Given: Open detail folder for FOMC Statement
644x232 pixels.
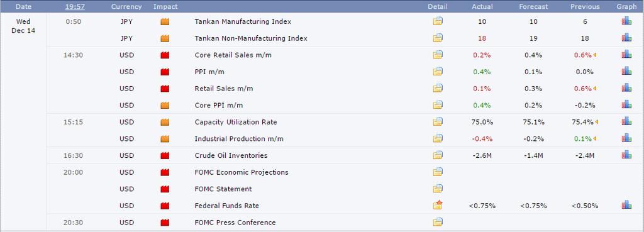Looking at the screenshot, I should 438,189.
